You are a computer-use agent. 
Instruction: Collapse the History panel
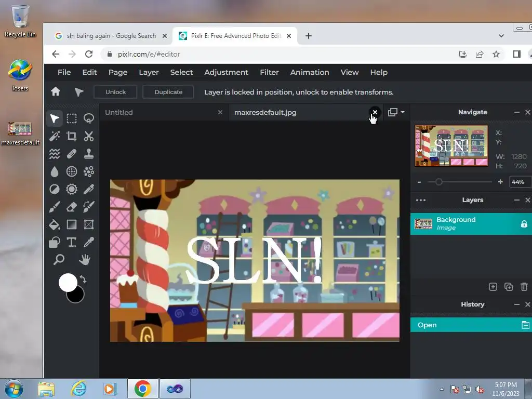(x=517, y=304)
